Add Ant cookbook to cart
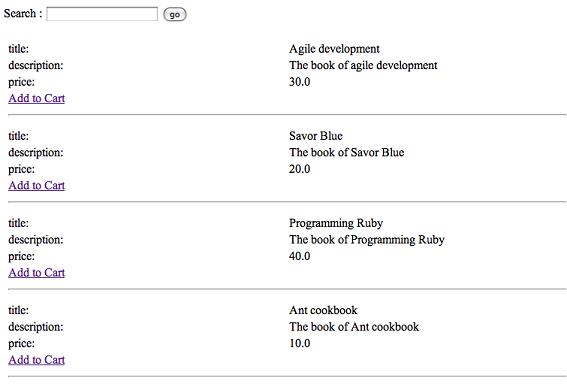Viewport: 567px width, 387px height. click(37, 360)
